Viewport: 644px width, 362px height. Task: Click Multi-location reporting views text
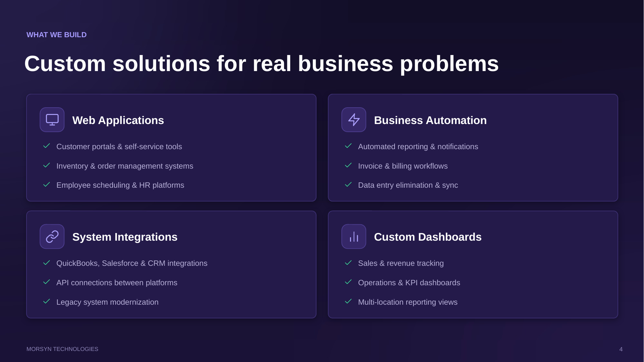(408, 302)
